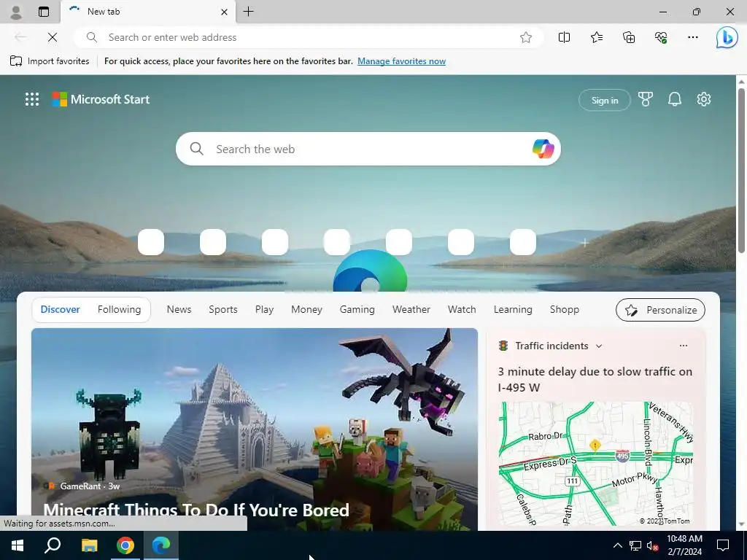This screenshot has height=560, width=747.
Task: Add a quick link with plus icon
Action: click(x=584, y=243)
